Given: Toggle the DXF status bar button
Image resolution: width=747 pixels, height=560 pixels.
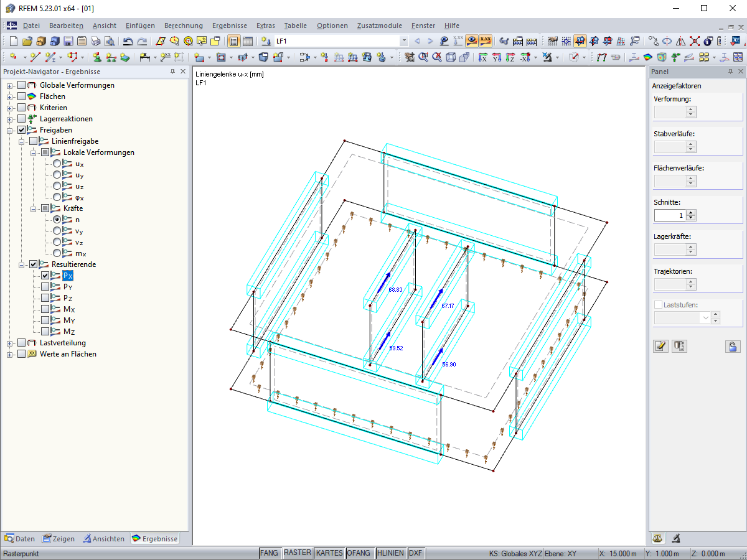Looking at the screenshot, I should tap(416, 553).
